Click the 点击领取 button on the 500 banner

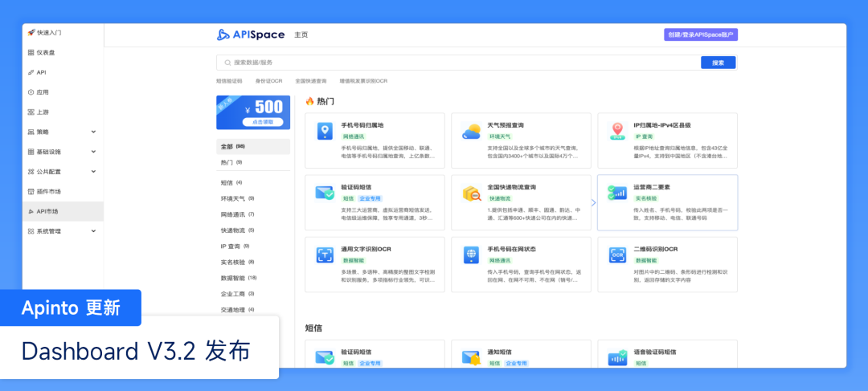click(262, 122)
